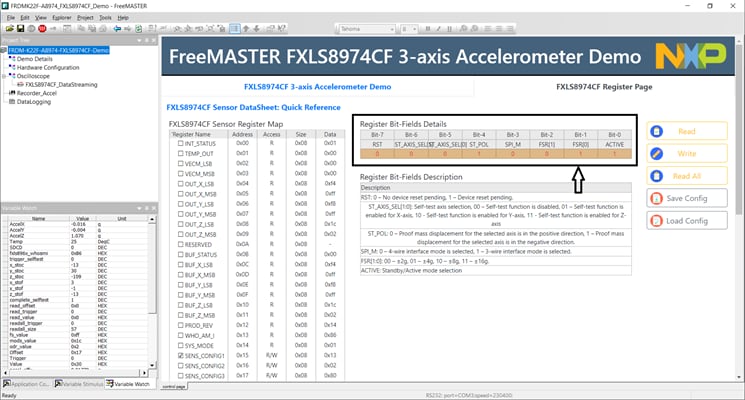Click the Variable Watch panel scrollbar
The width and height of the screenshot is (745, 400).
click(x=153, y=300)
